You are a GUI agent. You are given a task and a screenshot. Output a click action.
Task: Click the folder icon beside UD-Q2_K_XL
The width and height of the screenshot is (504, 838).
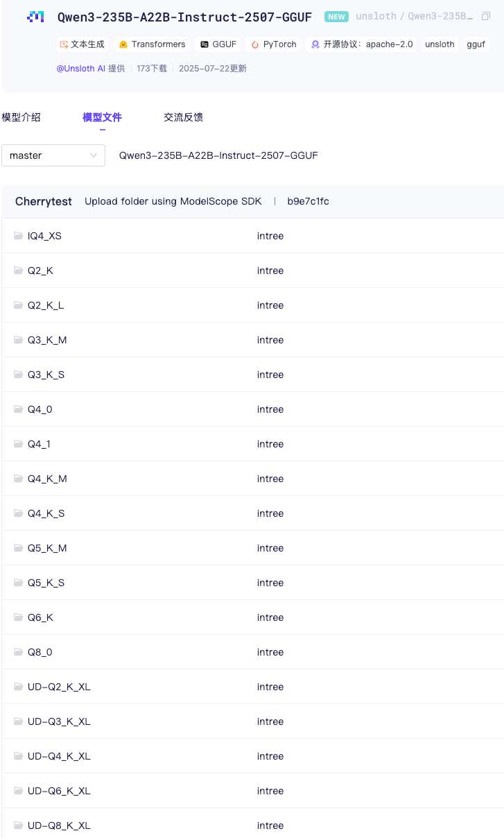[19, 687]
